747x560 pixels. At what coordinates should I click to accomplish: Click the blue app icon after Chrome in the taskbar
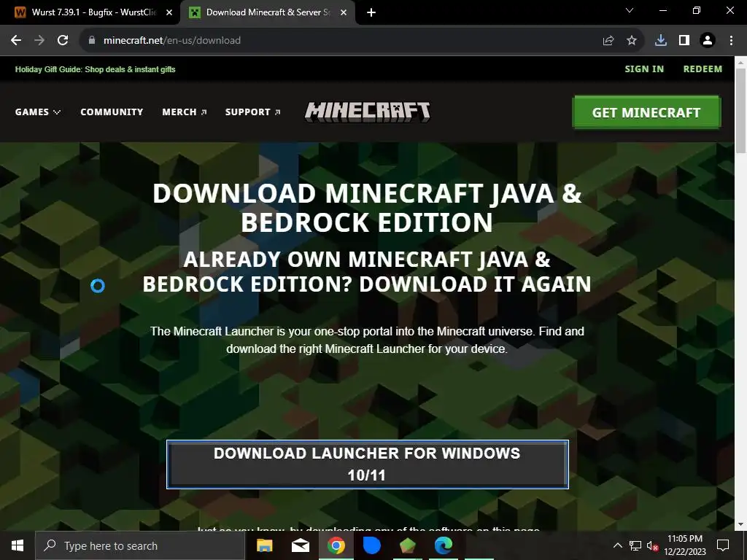[371, 545]
